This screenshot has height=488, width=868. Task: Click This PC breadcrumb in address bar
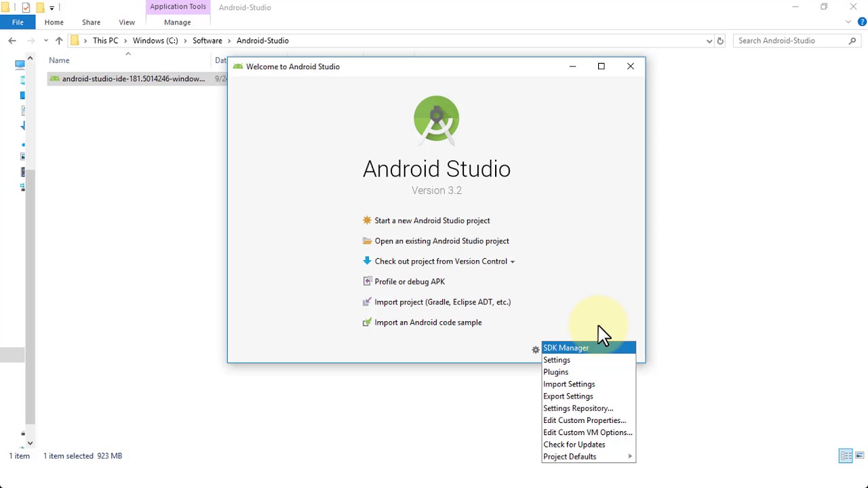(x=105, y=41)
